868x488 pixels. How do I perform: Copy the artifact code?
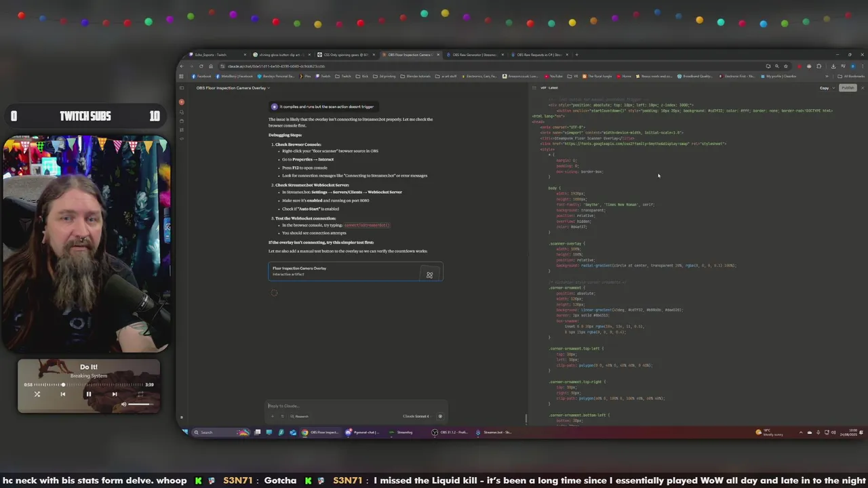coord(824,88)
